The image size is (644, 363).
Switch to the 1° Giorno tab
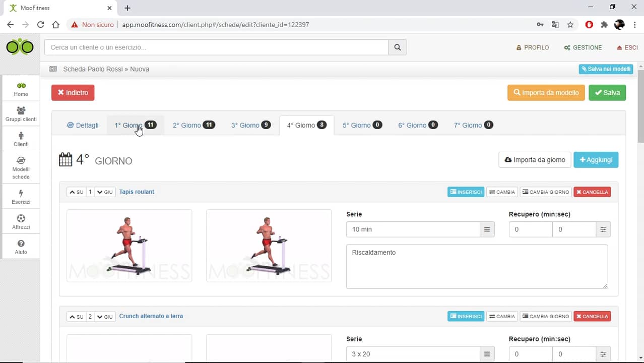(x=136, y=125)
